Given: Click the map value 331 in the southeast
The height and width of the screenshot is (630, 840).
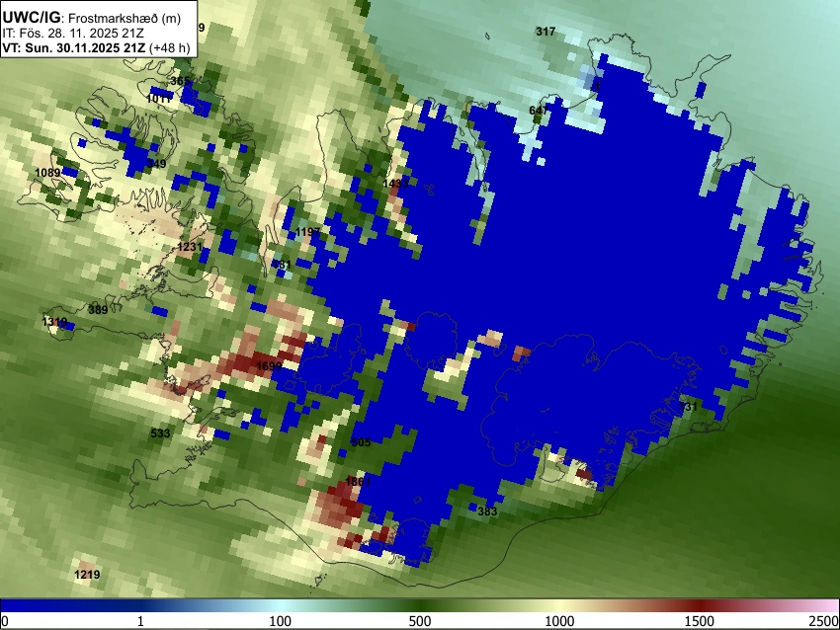Looking at the screenshot, I should tap(688, 407).
